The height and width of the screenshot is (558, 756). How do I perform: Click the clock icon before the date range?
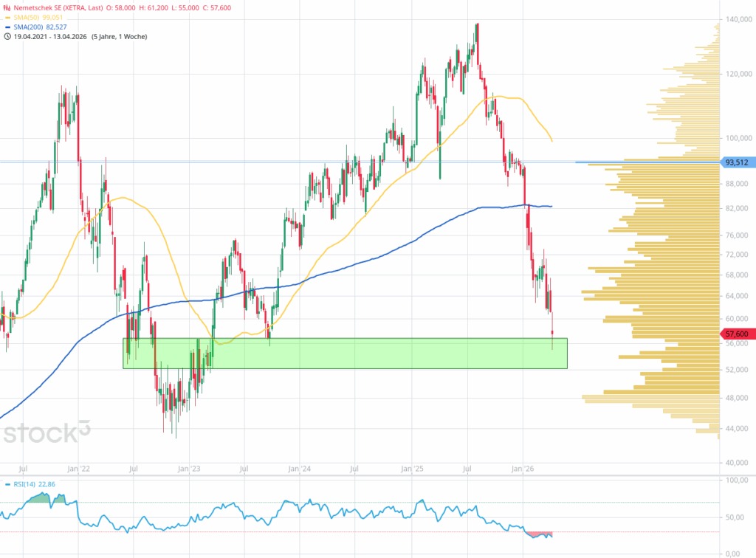click(x=7, y=36)
